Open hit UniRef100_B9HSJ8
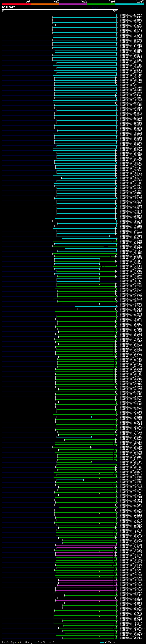This screenshot has width=146, height=644. click(131, 32)
